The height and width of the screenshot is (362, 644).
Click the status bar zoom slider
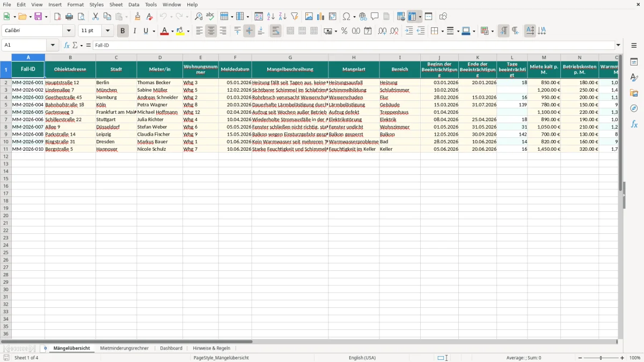[x=601, y=358]
